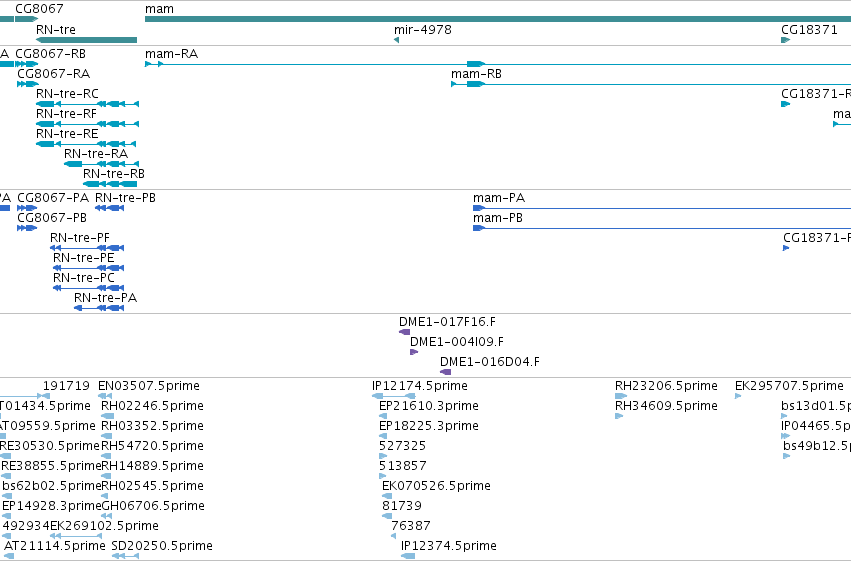Click the EST labeled 492934
Viewport: 851px width, 561px height.
pyautogui.click(x=26, y=527)
